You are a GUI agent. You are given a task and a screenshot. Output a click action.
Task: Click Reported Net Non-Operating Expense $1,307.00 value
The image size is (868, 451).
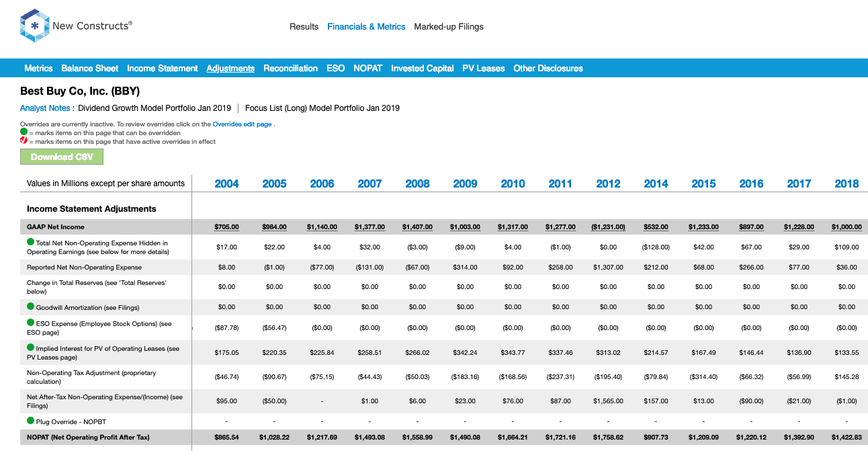point(608,268)
